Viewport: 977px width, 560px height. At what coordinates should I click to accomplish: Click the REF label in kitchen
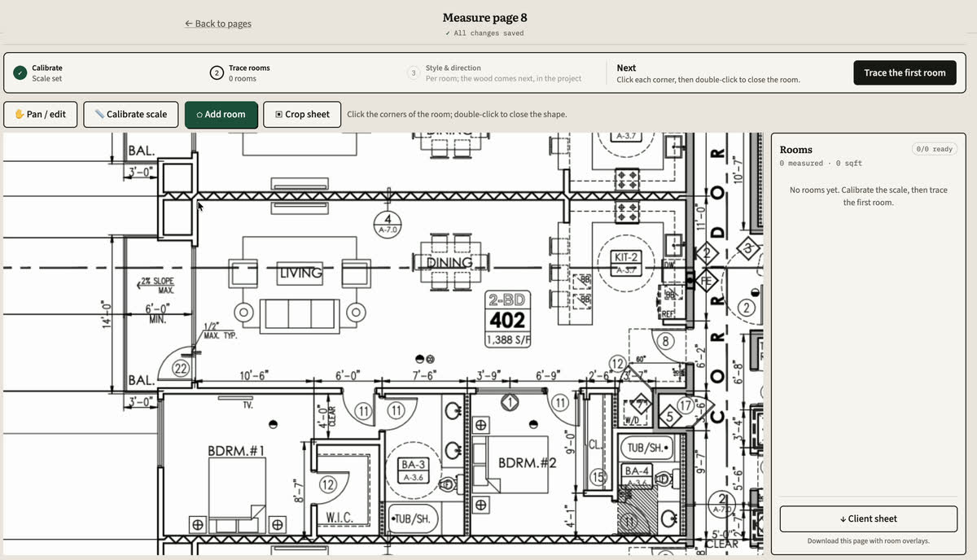coord(668,313)
